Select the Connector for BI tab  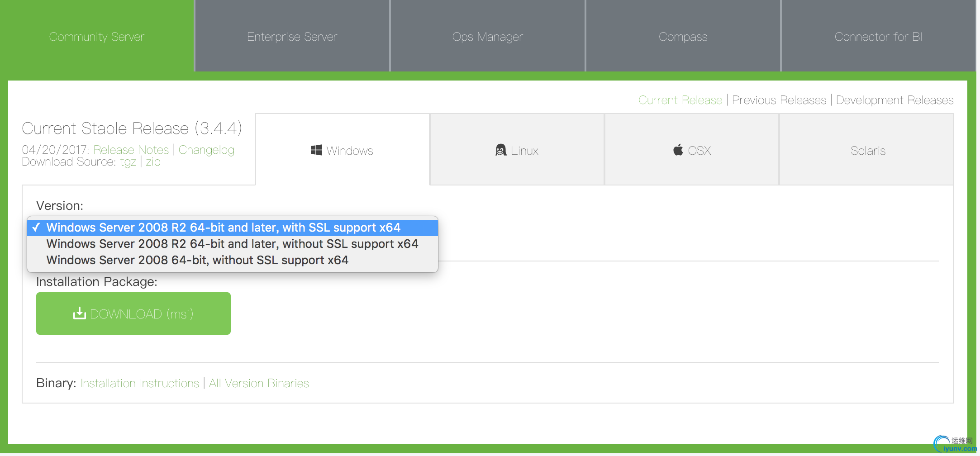coord(878,36)
